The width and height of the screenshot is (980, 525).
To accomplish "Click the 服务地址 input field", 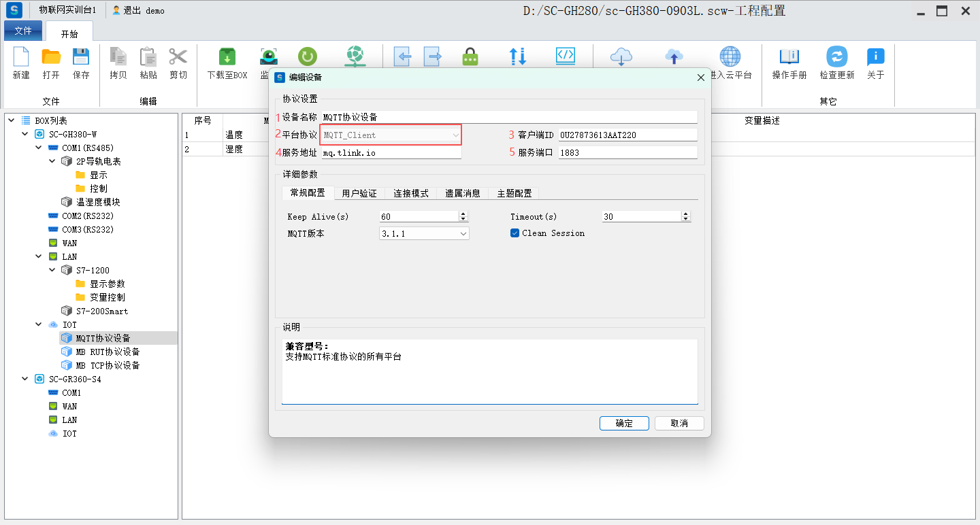I will (391, 153).
